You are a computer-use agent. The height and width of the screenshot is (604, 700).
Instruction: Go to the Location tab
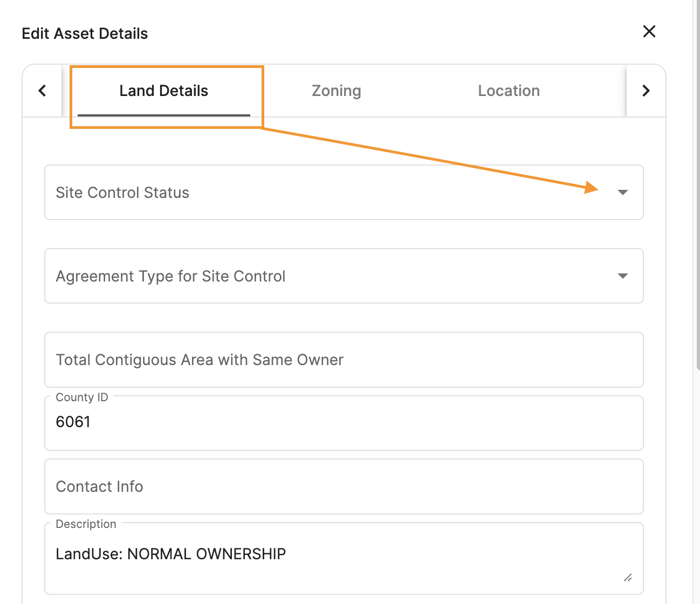click(509, 91)
